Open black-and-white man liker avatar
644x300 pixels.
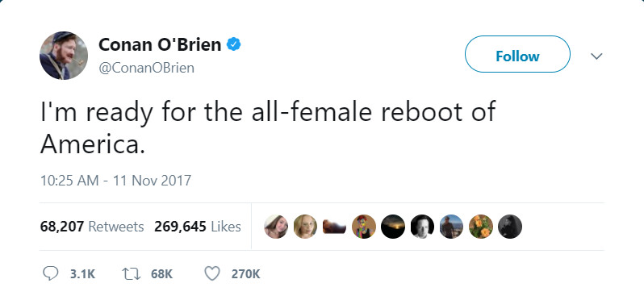(422, 227)
